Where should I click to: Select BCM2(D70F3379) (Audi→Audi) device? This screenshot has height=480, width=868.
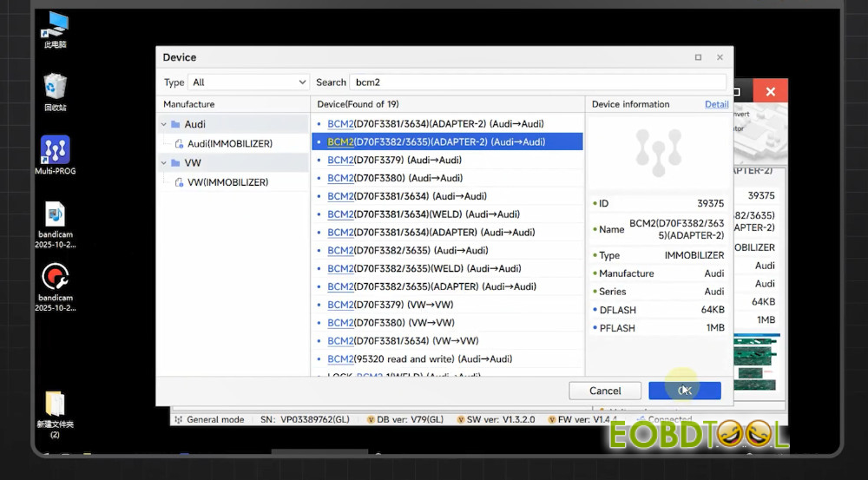click(x=394, y=160)
